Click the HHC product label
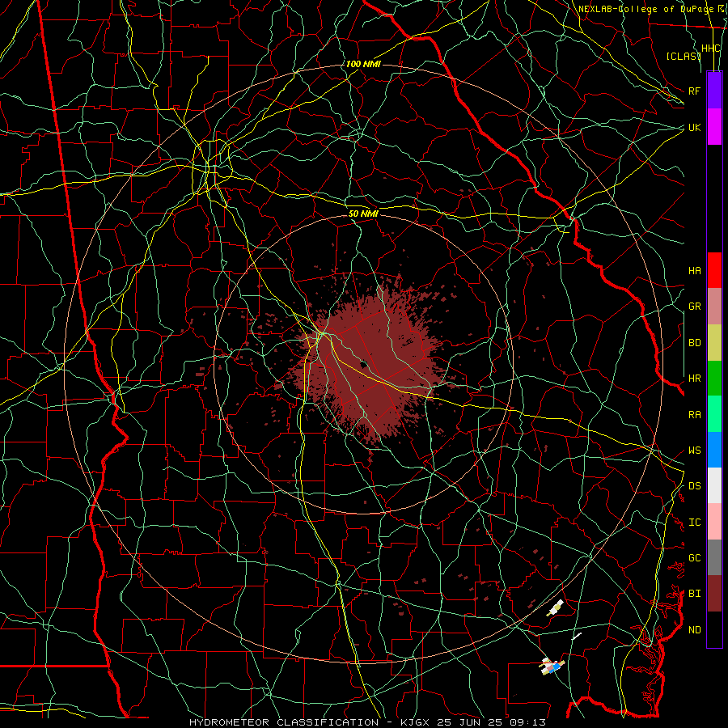This screenshot has height=728, width=728. (x=710, y=49)
